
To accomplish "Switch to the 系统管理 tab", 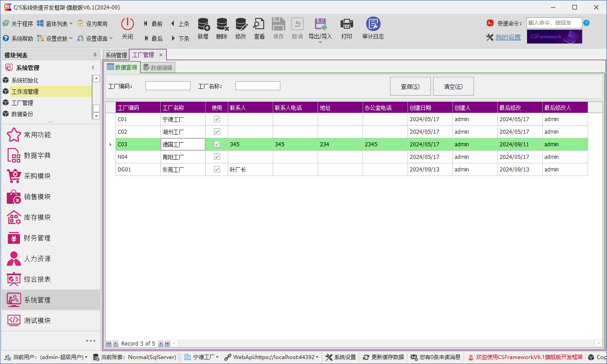I will pos(116,55).
